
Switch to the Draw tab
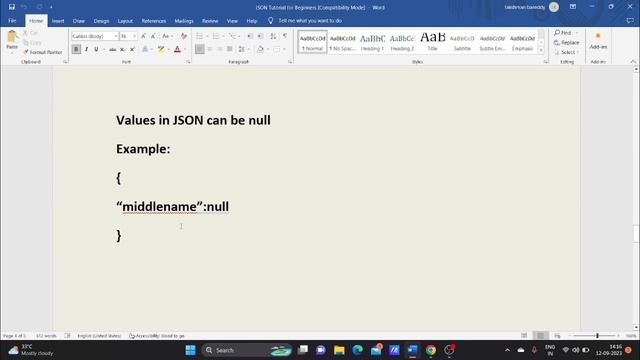[79, 21]
